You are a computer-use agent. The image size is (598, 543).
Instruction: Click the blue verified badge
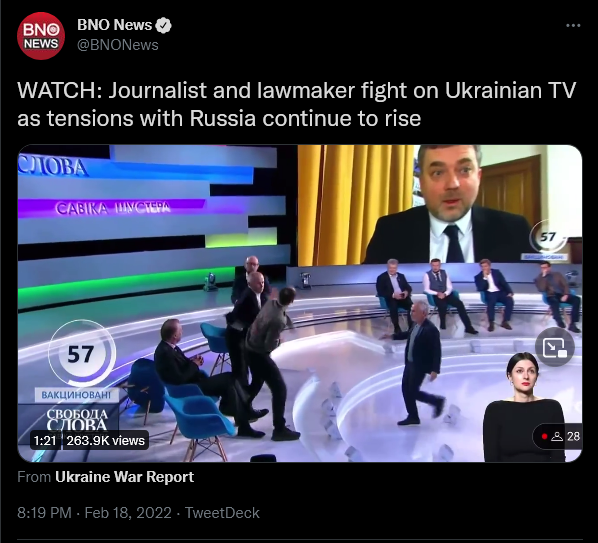pos(164,25)
